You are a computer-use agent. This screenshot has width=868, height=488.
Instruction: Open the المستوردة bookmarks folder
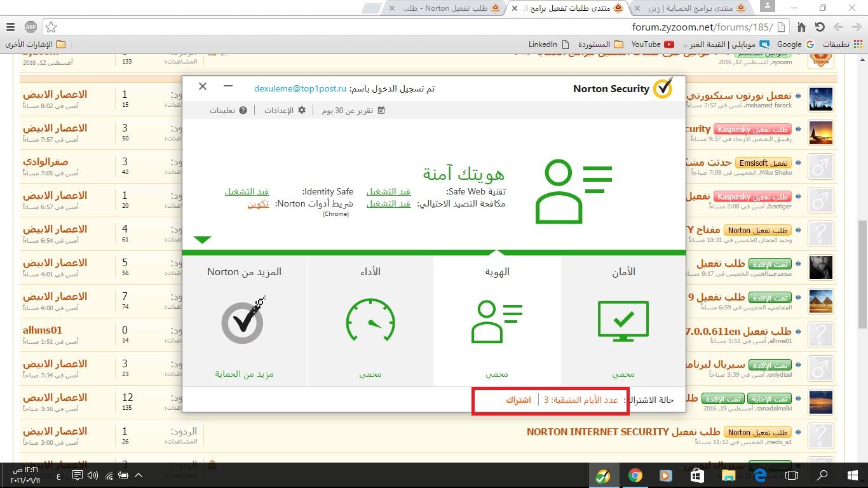(x=600, y=44)
